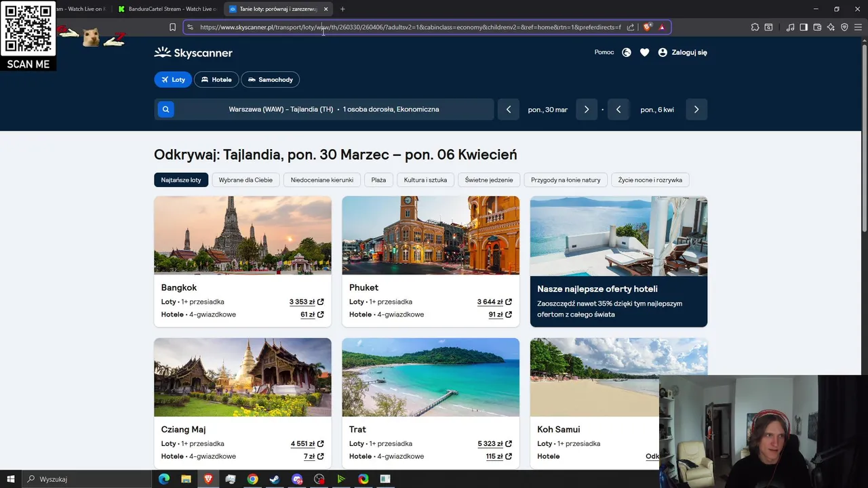Viewport: 868px width, 488px height.
Task: Close the active Skyscanner browser tab
Action: [325, 9]
